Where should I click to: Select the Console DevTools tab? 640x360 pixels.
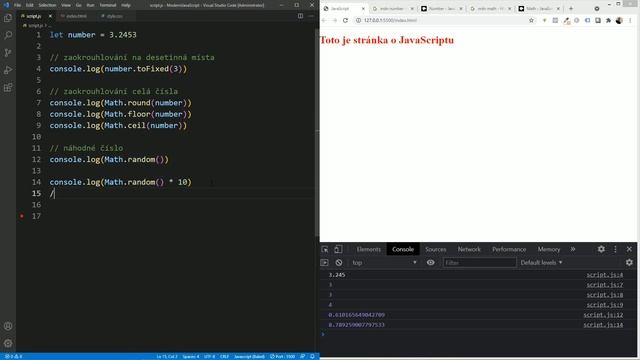coord(403,249)
